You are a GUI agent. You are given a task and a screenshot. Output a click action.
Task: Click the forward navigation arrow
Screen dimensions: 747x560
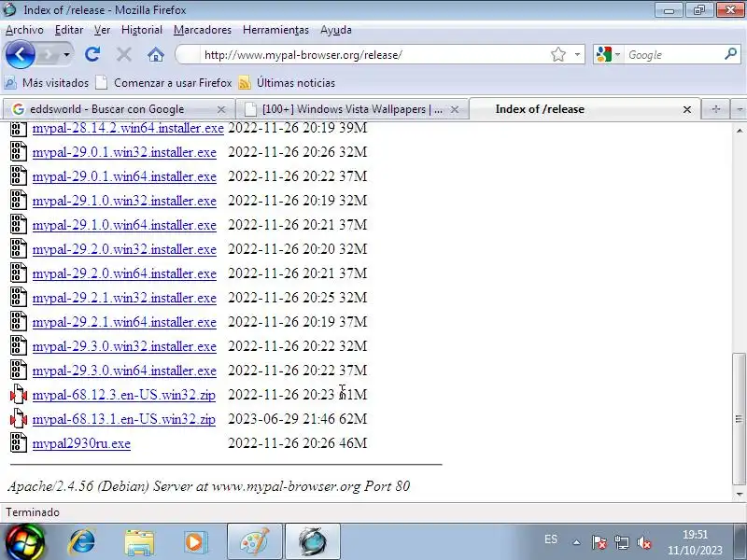click(49, 55)
